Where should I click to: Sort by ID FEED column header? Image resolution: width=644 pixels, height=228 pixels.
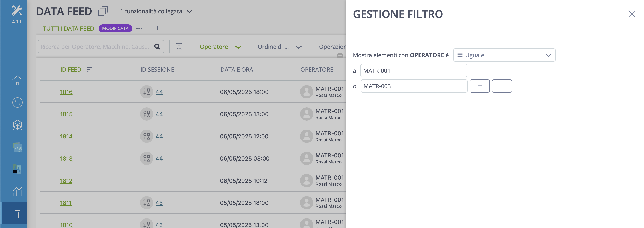coord(71,70)
